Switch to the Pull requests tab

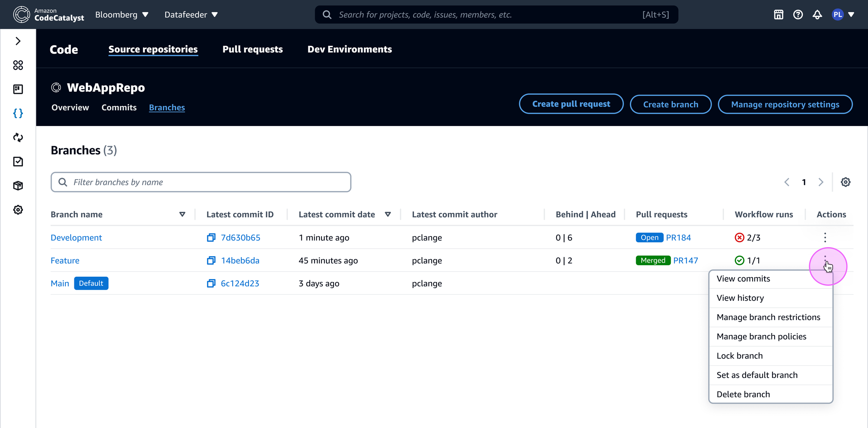pyautogui.click(x=252, y=49)
